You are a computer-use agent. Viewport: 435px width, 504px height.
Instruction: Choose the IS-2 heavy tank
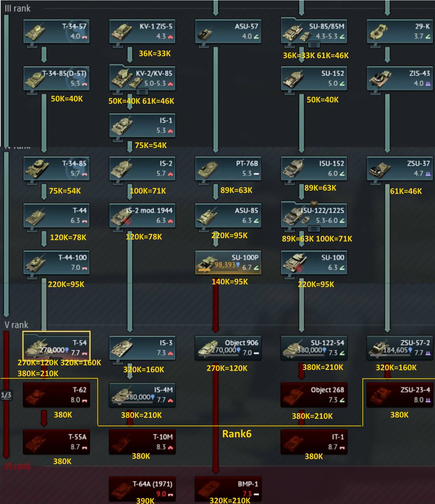(142, 168)
